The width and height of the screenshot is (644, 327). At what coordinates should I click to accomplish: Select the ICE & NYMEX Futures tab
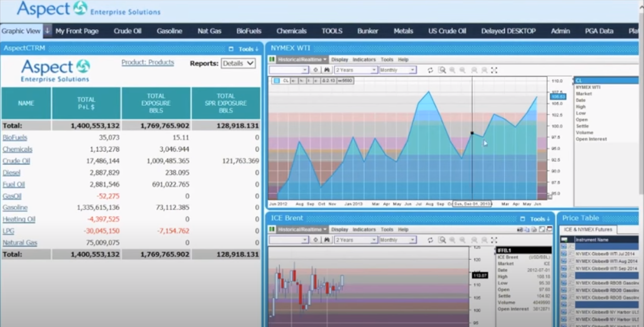tap(588, 229)
